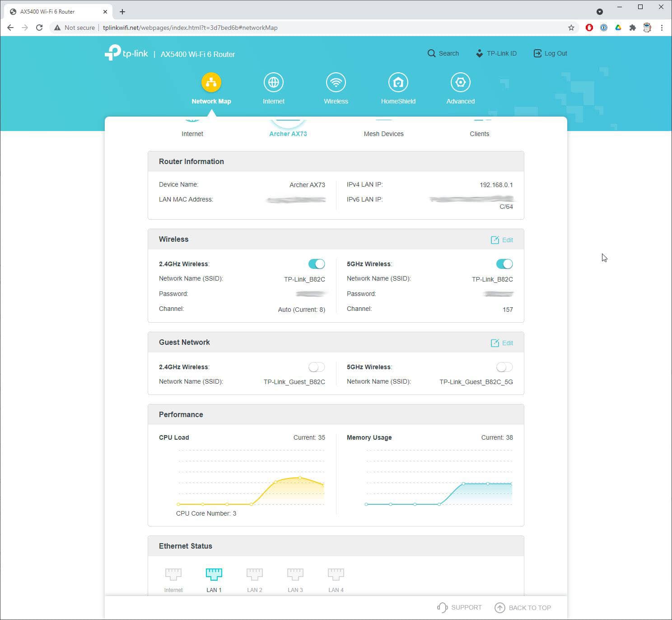672x620 pixels.
Task: Enable the Guest 5GHz Wireless toggle
Action: pyautogui.click(x=504, y=367)
